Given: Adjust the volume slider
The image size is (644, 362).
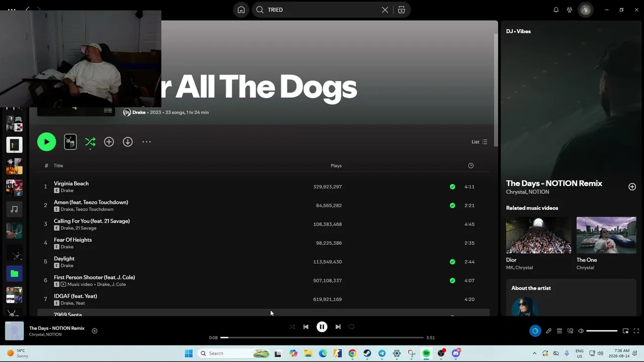Looking at the screenshot, I should point(602,331).
